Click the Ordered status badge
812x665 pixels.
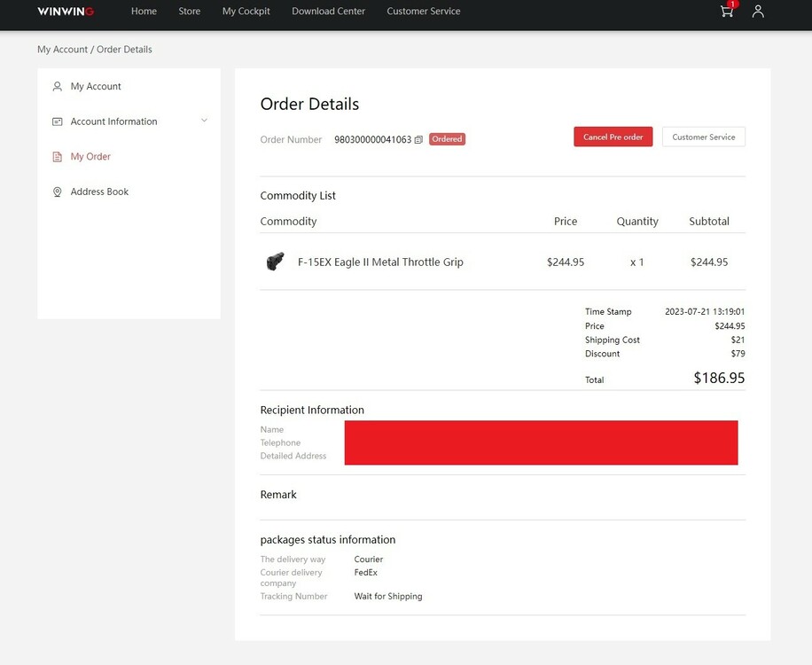[x=447, y=139]
